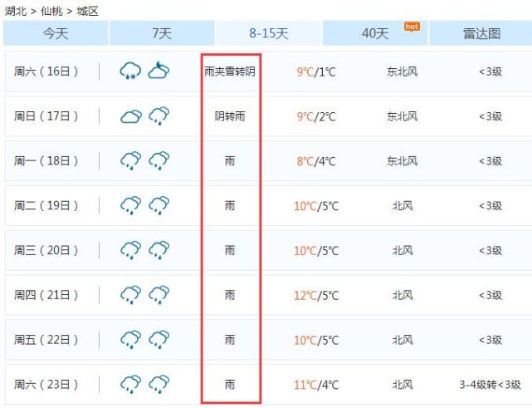Click the 雨夹雪转阴 weather description
Viewport: 532px width, 408px height.
click(x=230, y=71)
